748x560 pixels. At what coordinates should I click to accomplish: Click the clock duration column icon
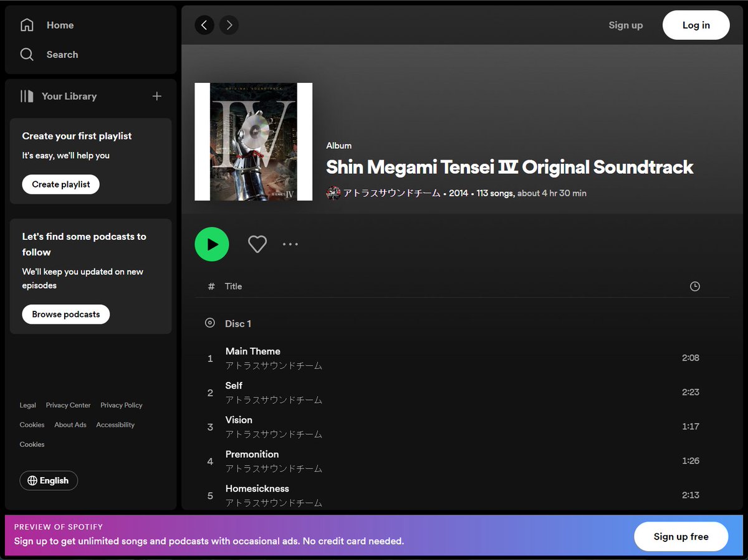[695, 287]
